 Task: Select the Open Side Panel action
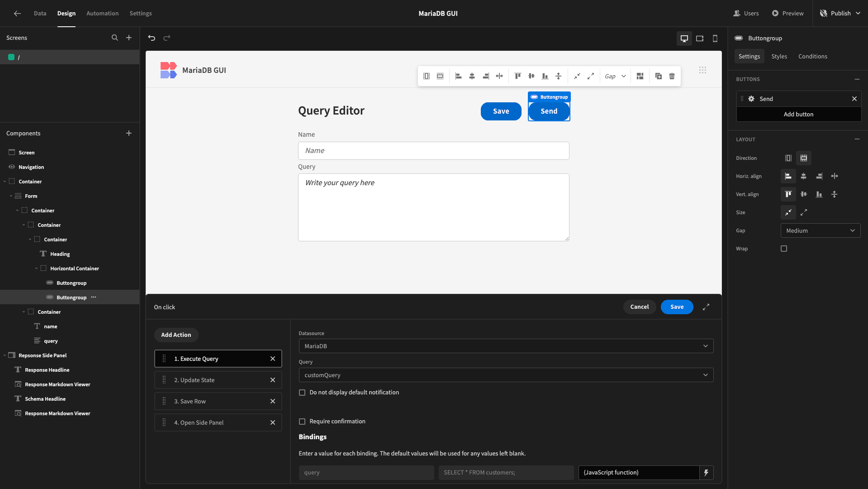218,422
